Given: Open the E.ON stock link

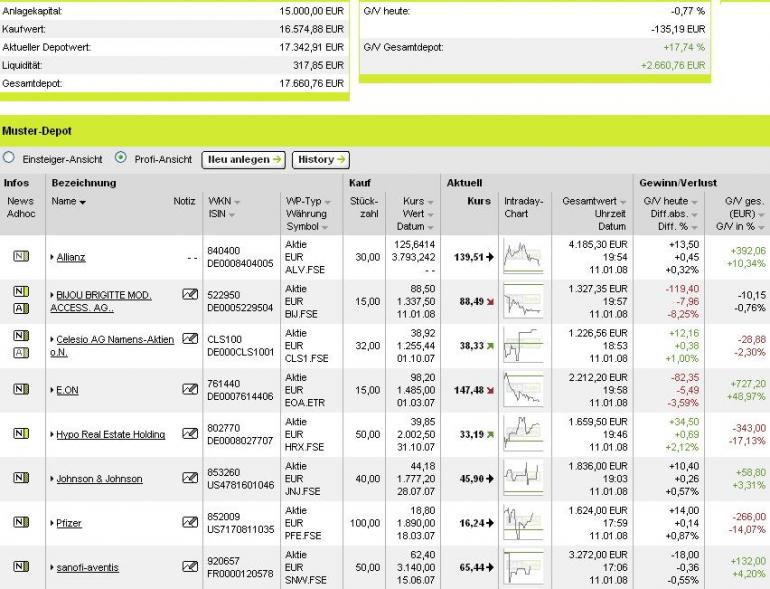Looking at the screenshot, I should tap(67, 390).
